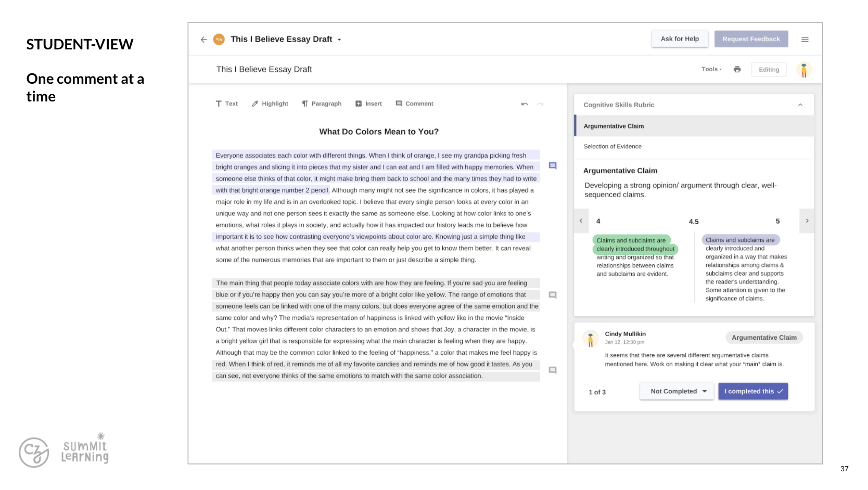This screenshot has height=490, width=868.
Task: Click the 'This I Believe Essay Draft' document name
Action: [264, 70]
